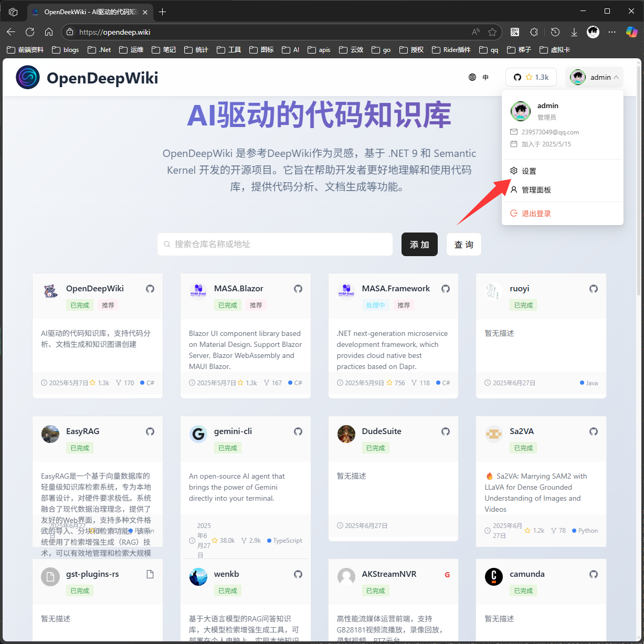Open the MASA.Framework repository title
Screen dimensions: 644x644
pos(396,288)
